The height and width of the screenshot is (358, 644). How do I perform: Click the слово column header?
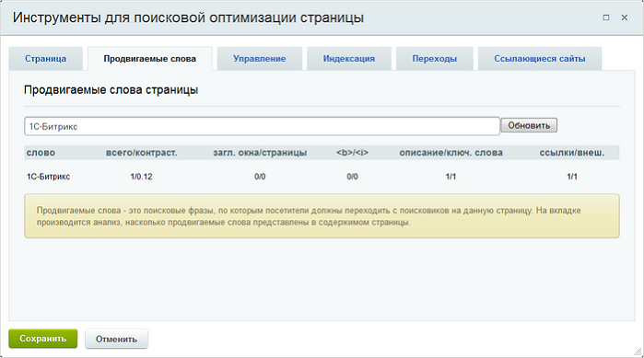point(41,153)
